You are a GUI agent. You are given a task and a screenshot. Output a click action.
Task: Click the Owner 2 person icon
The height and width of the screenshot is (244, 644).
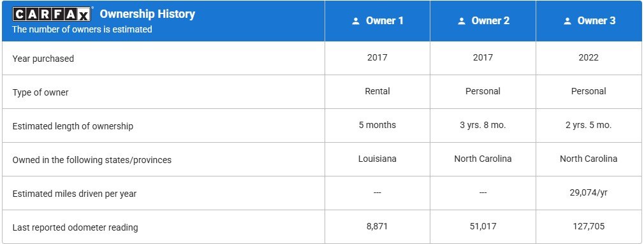pyautogui.click(x=462, y=21)
